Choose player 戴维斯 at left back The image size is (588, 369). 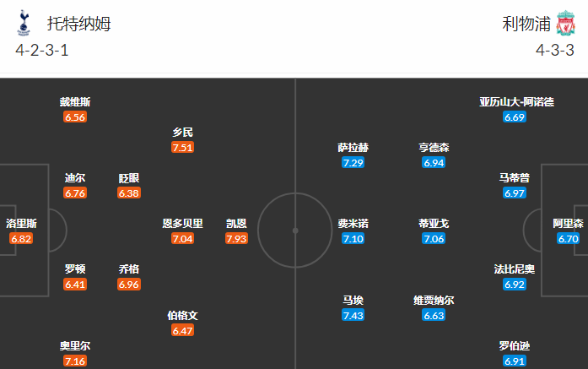(75, 101)
